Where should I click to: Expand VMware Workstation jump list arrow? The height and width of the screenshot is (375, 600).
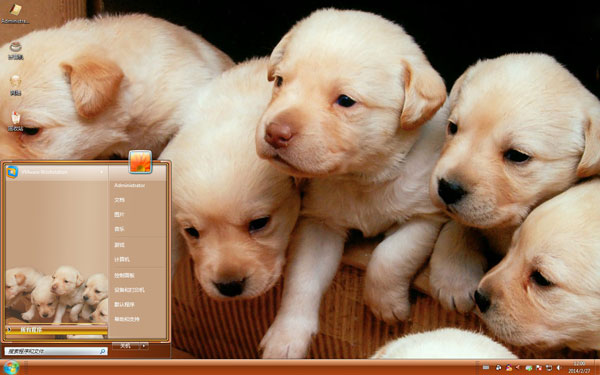(101, 172)
